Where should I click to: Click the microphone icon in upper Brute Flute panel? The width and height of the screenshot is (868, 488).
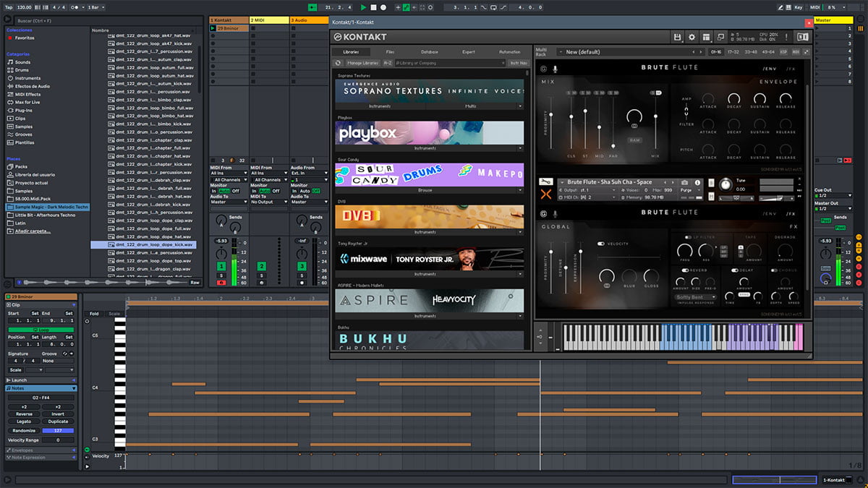tap(556, 69)
